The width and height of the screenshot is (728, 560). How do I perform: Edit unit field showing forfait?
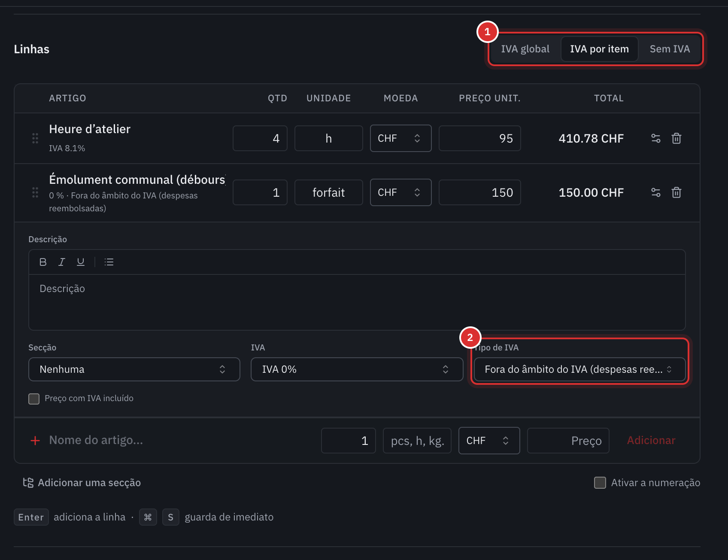[329, 192]
